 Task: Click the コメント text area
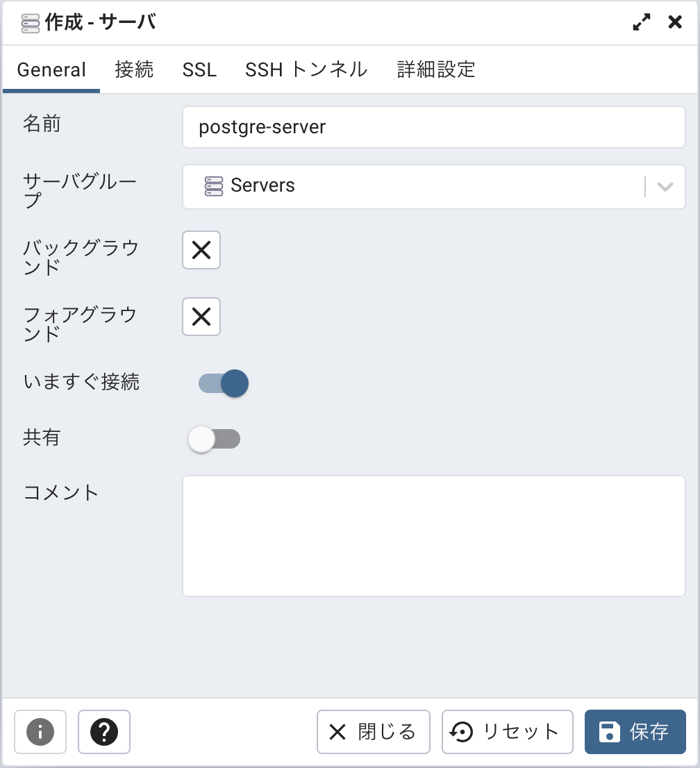click(x=433, y=536)
